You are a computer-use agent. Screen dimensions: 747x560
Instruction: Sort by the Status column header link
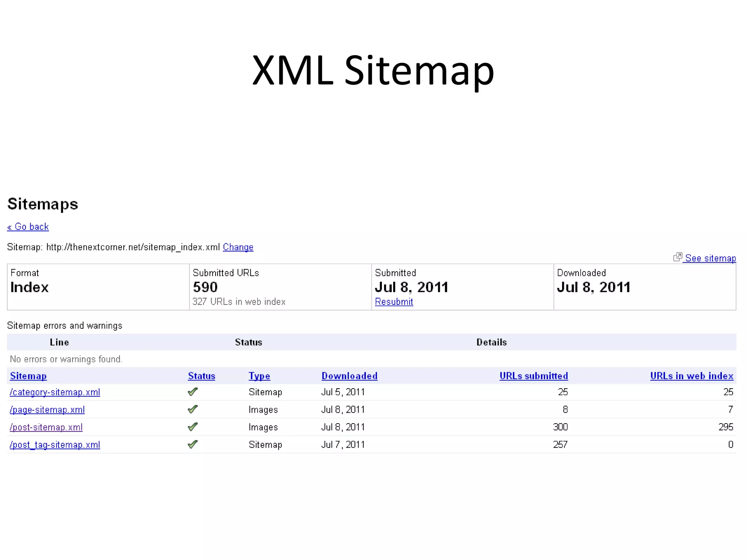point(202,376)
